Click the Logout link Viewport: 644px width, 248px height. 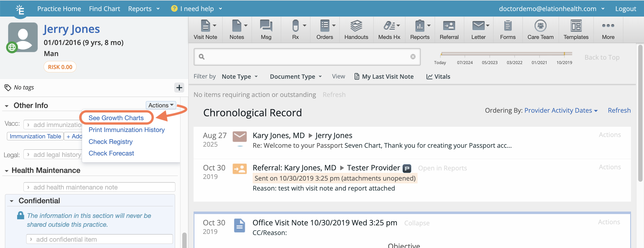pyautogui.click(x=625, y=9)
